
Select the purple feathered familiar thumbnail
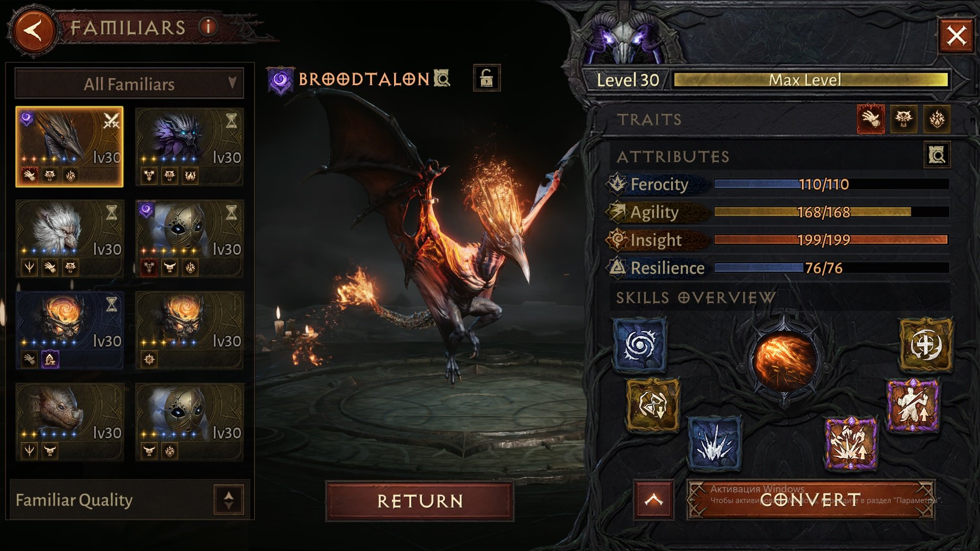pos(189,146)
